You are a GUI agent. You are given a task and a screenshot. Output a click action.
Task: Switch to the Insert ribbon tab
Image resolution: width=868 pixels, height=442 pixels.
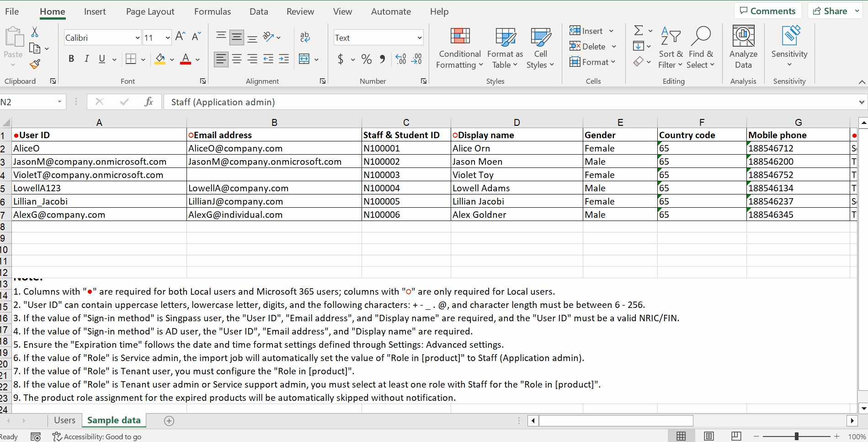point(95,11)
